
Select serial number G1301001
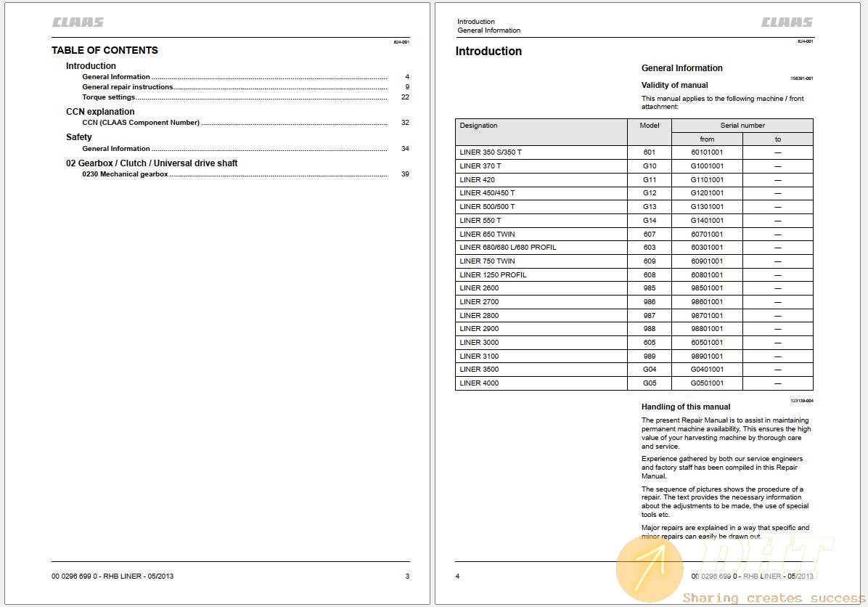click(707, 207)
